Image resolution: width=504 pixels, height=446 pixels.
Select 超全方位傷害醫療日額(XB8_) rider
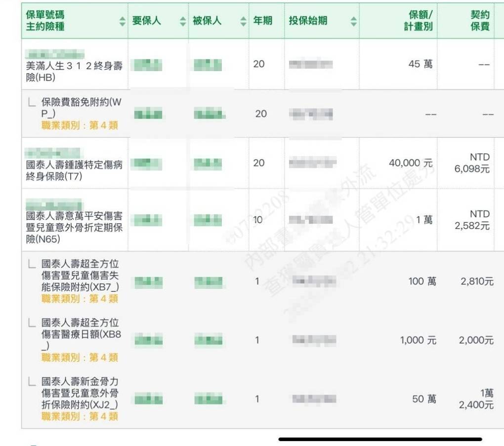[81, 334]
